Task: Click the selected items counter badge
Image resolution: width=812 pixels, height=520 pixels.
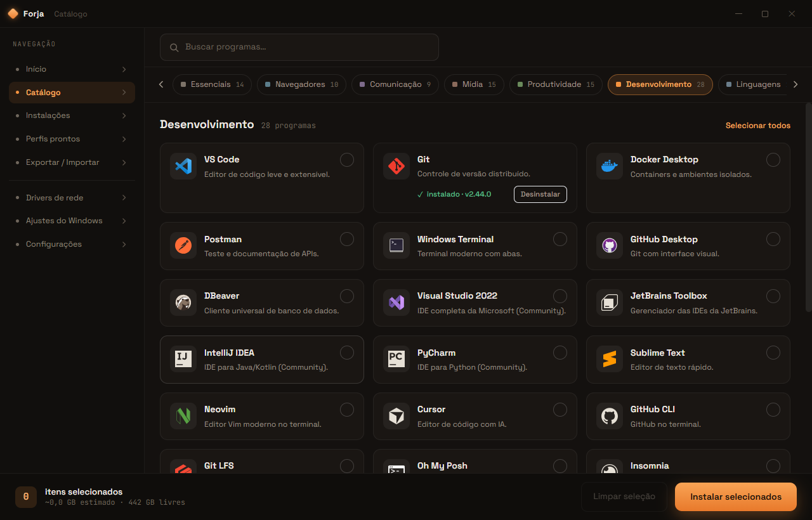Action: (26, 497)
